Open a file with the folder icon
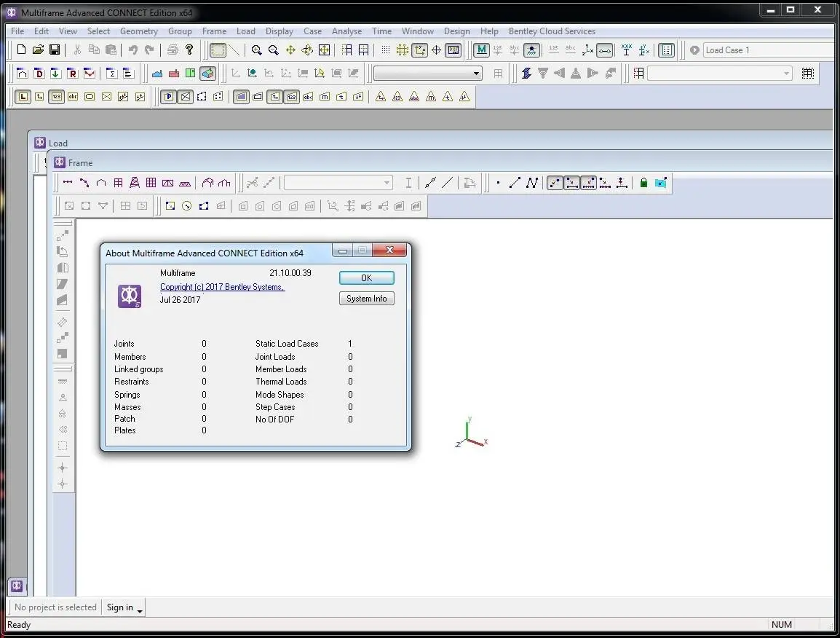Viewport: 840px width, 638px height. click(x=38, y=50)
